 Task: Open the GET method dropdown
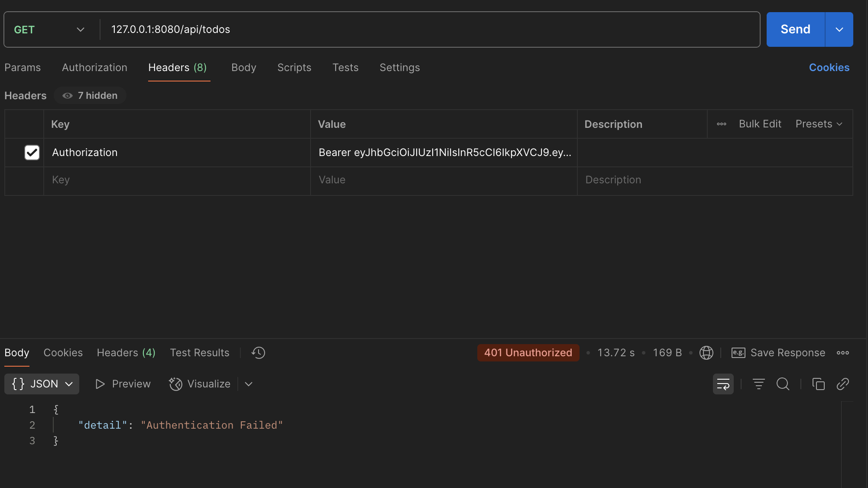49,29
